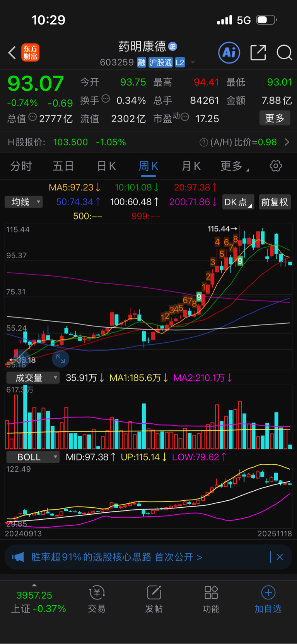Expand the dropdown triangle after L2
The height and width of the screenshot is (644, 297).
coord(193,62)
